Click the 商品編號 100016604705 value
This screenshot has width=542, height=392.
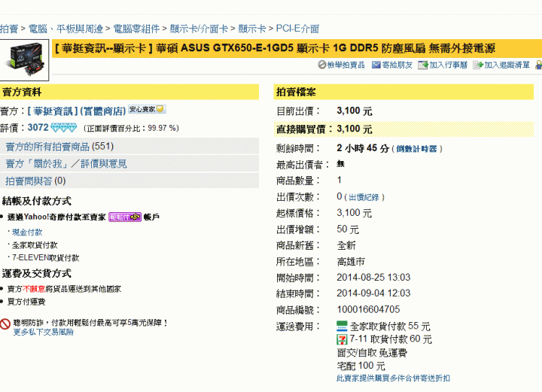[368, 309]
